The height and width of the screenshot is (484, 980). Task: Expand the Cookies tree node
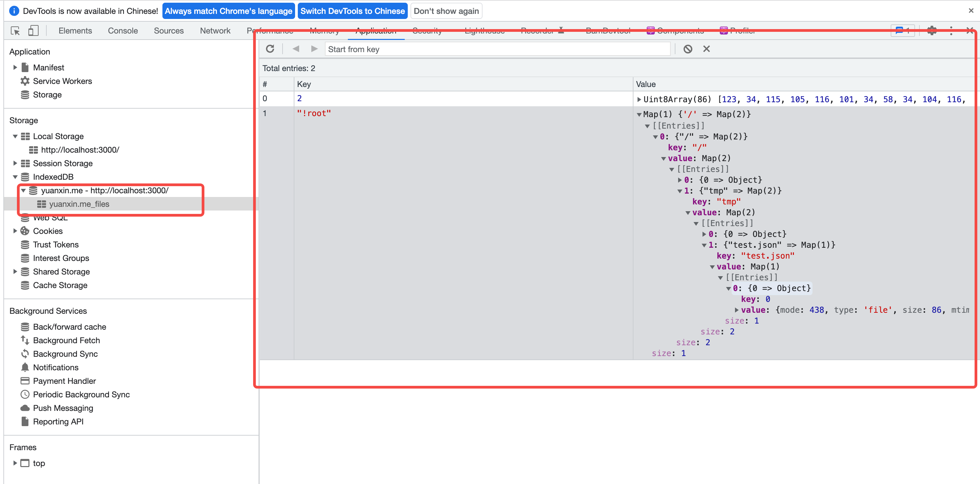click(15, 231)
